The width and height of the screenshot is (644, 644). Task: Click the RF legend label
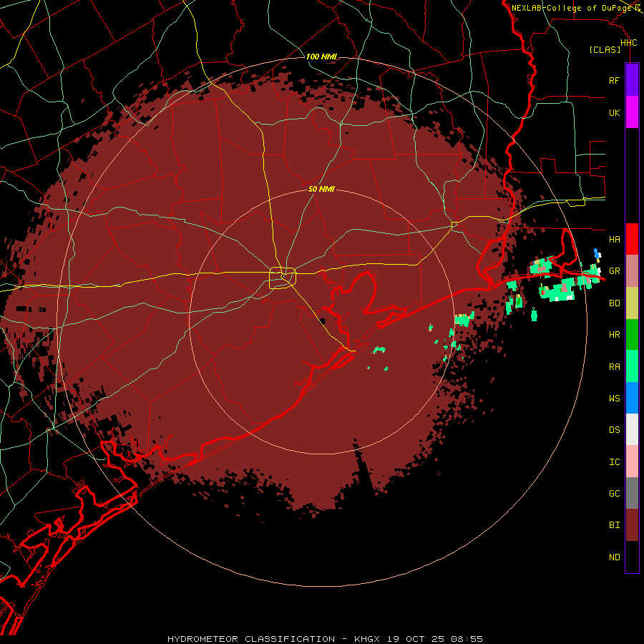coord(614,81)
